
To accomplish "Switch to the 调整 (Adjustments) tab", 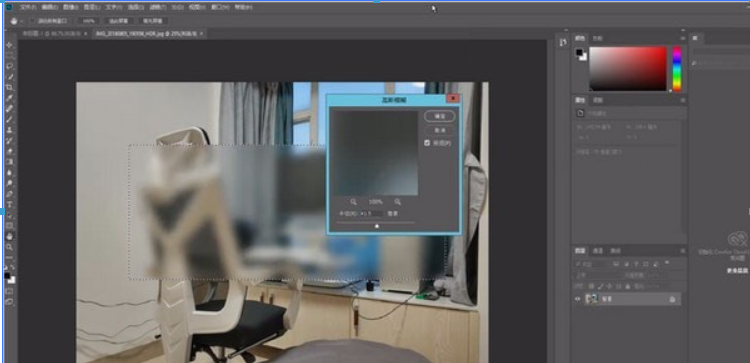I will coord(598,100).
